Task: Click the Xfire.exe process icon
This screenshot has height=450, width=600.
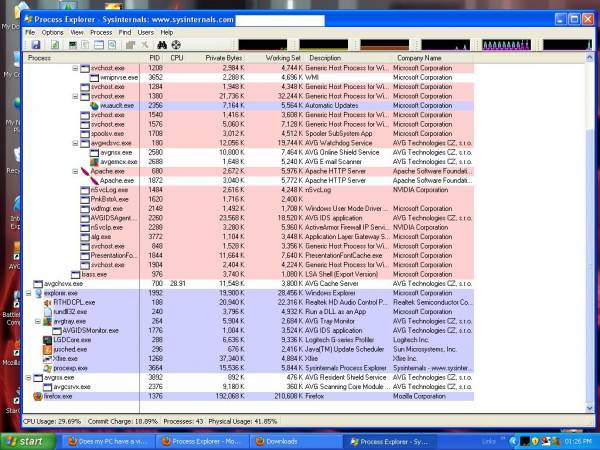Action: click(x=47, y=359)
